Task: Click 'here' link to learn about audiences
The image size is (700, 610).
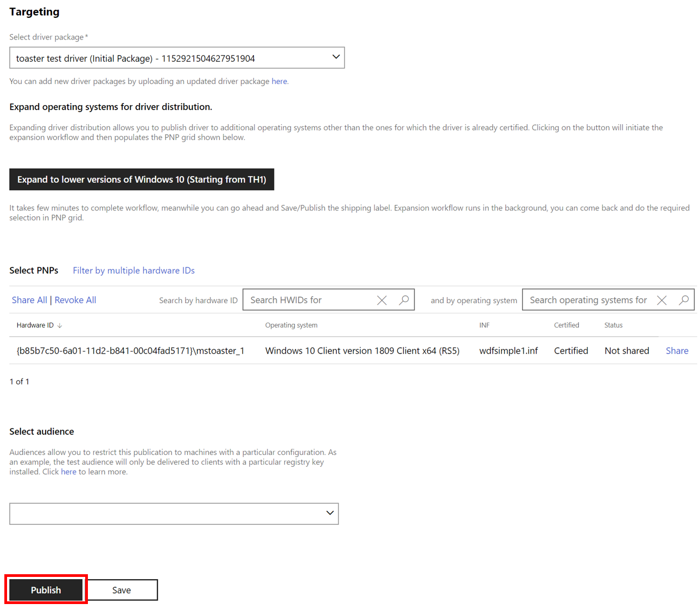Action: pyautogui.click(x=68, y=472)
